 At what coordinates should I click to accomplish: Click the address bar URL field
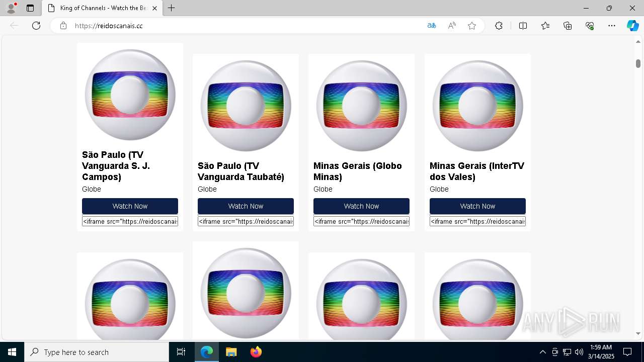247,26
